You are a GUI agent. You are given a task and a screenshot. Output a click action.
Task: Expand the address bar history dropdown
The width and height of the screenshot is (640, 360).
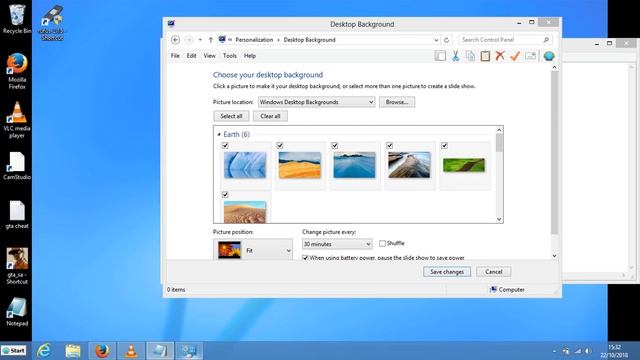coord(436,40)
